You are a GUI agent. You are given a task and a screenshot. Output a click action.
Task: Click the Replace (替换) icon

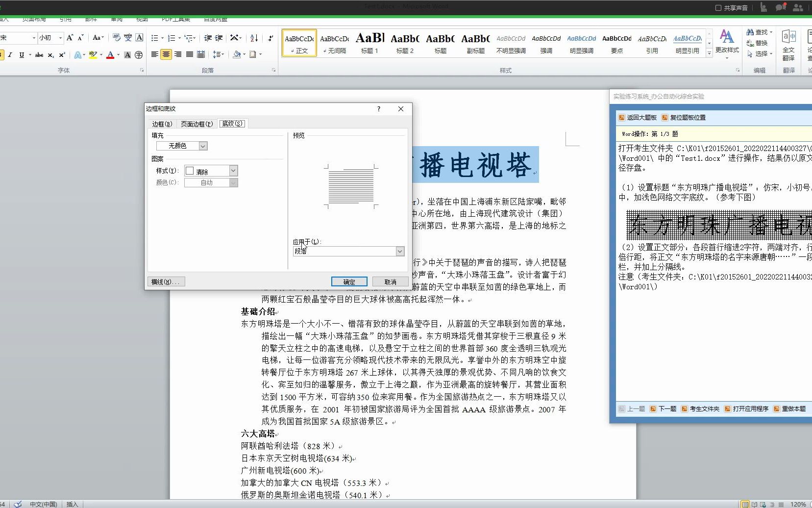(x=757, y=43)
